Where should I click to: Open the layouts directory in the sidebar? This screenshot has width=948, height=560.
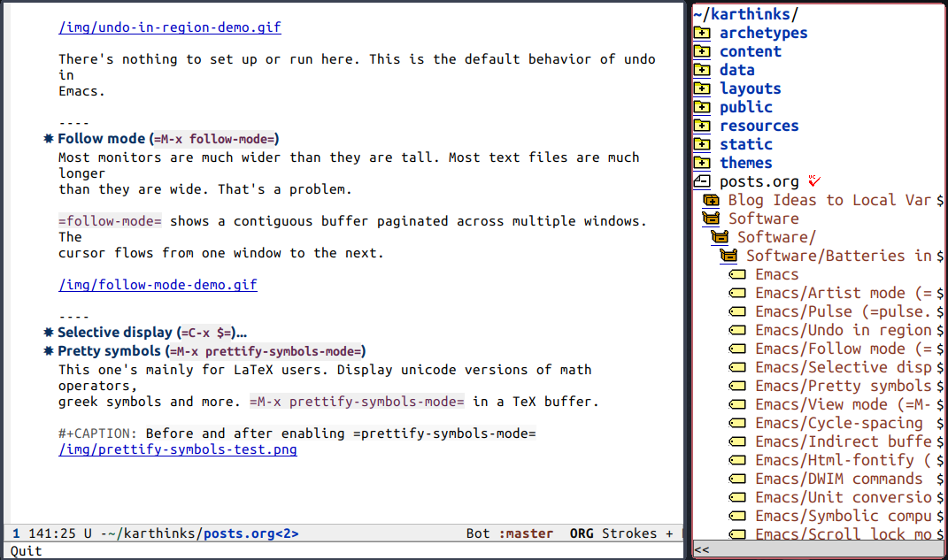pyautogui.click(x=751, y=88)
